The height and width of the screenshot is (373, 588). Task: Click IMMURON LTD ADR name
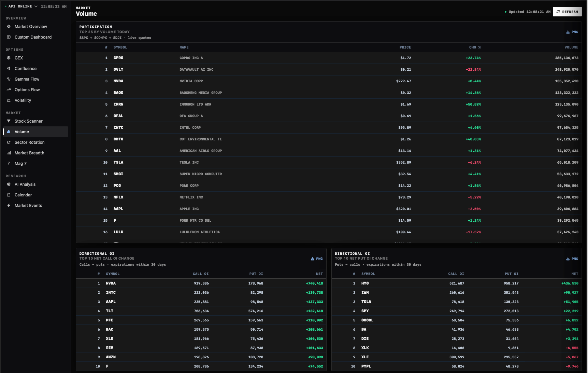[x=195, y=104]
